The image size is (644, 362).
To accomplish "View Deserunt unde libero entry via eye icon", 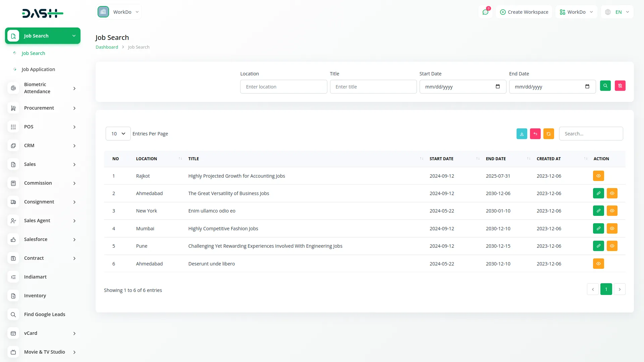I will pos(598,264).
